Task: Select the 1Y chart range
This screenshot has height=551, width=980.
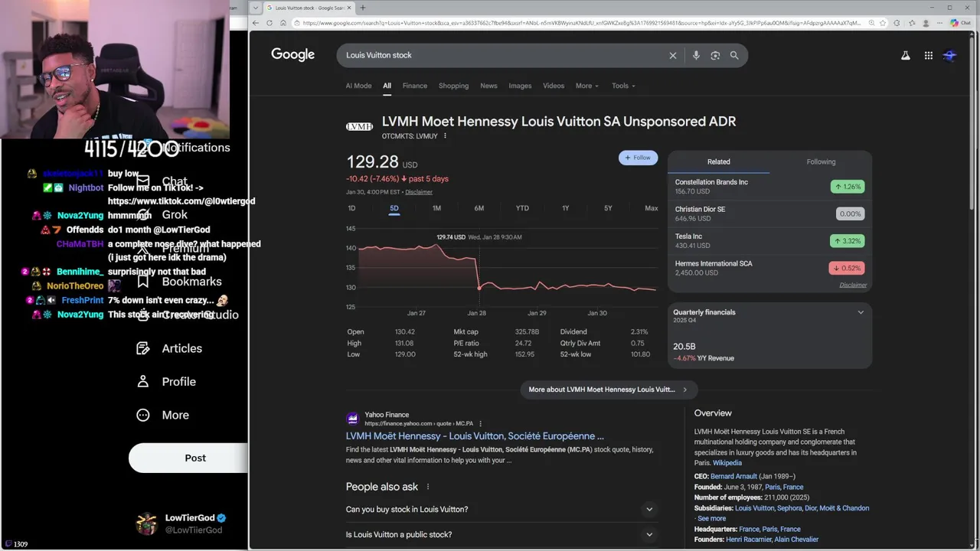Action: 565,208
